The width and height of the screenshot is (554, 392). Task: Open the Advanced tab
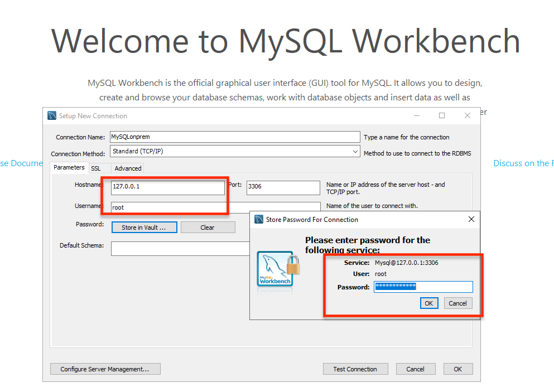[128, 168]
